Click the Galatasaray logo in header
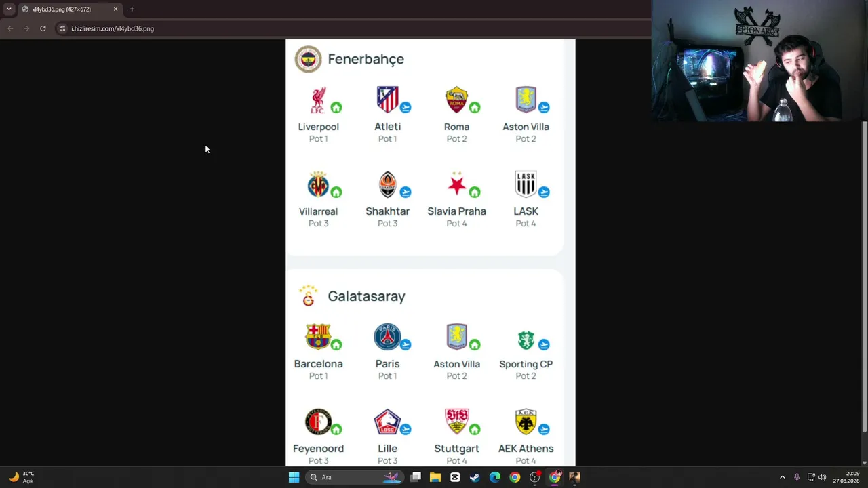This screenshot has width=868, height=488. [x=308, y=296]
